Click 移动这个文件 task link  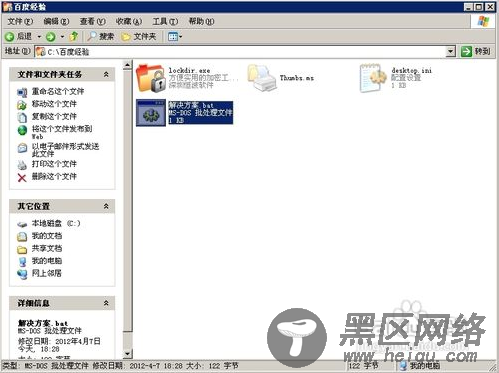click(x=54, y=104)
